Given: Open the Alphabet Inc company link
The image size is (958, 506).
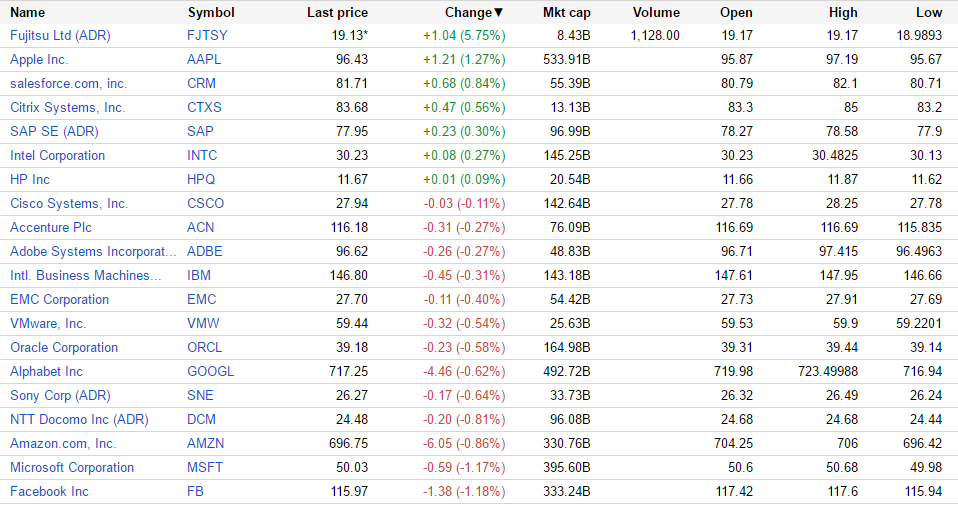Looking at the screenshot, I should [46, 371].
